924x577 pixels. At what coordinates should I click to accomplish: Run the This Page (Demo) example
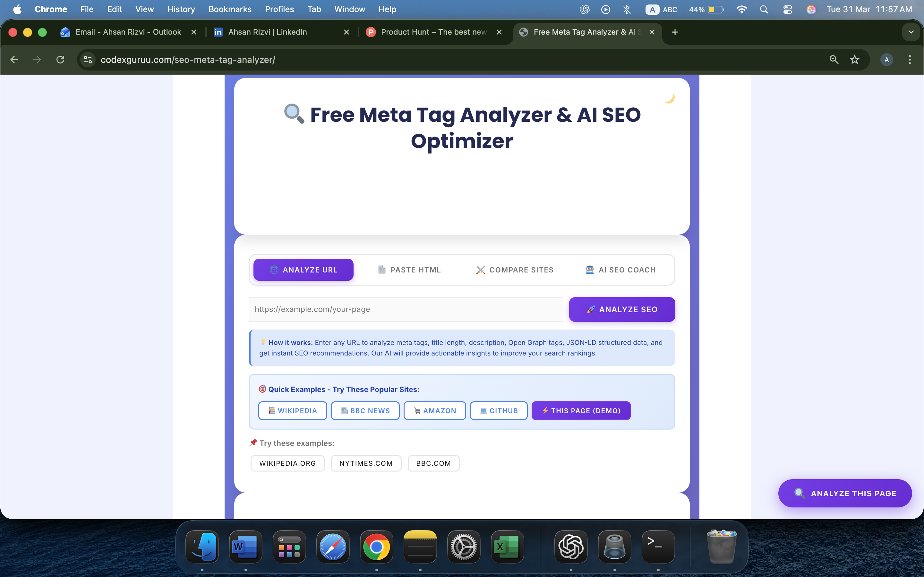coord(580,411)
